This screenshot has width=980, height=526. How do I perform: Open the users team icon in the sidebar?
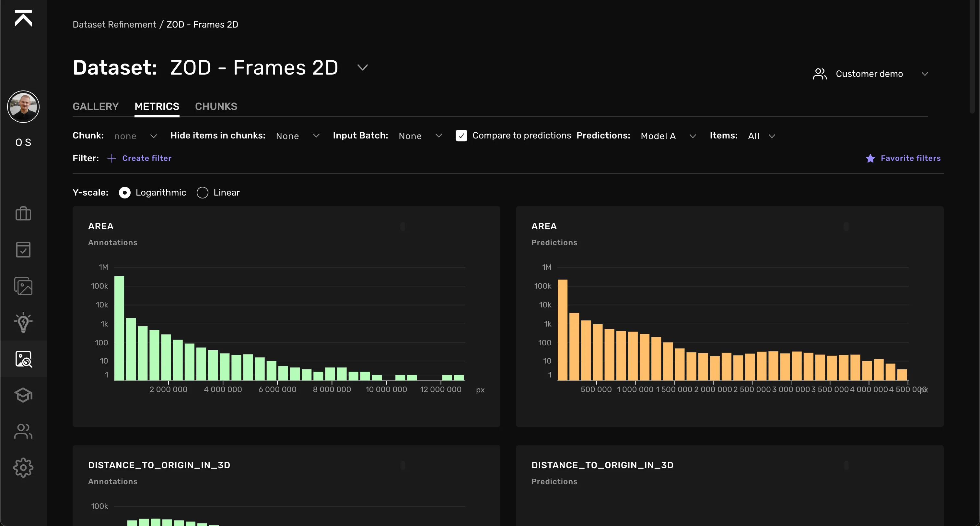click(x=23, y=431)
